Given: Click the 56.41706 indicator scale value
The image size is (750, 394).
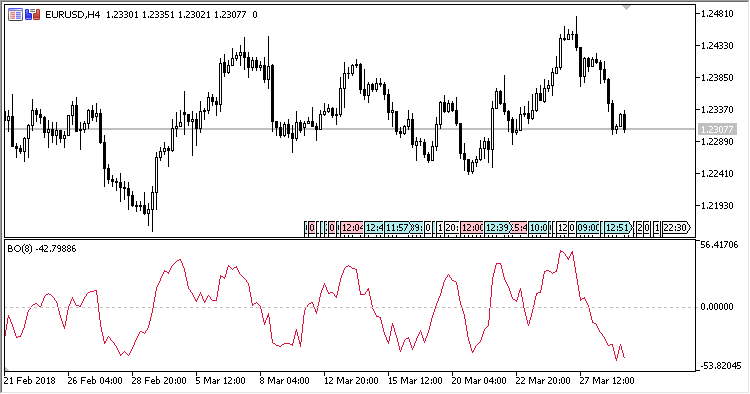Looking at the screenshot, I should pos(719,245).
